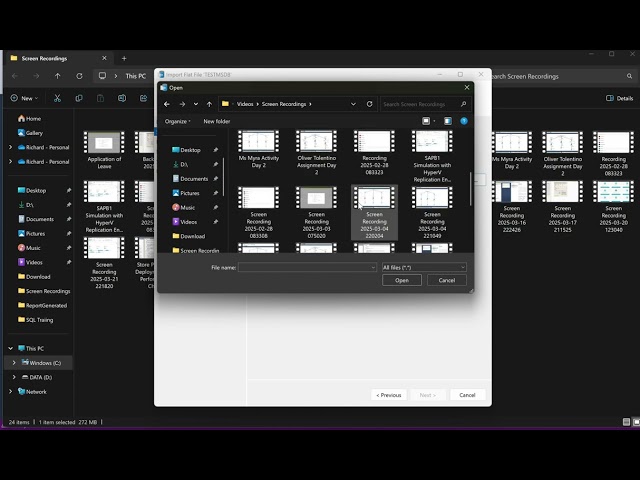Show the preview pane in Open dialog
Image resolution: width=640 pixels, height=480 pixels.
click(x=447, y=121)
